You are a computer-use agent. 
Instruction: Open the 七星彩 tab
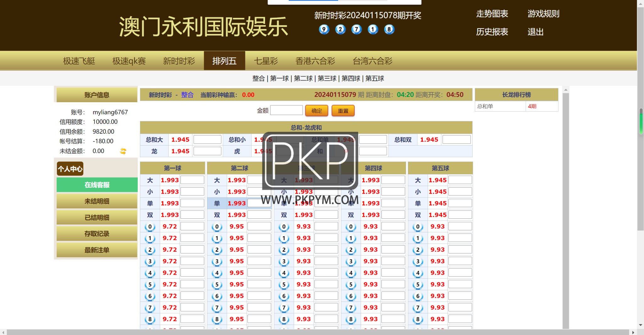(266, 61)
